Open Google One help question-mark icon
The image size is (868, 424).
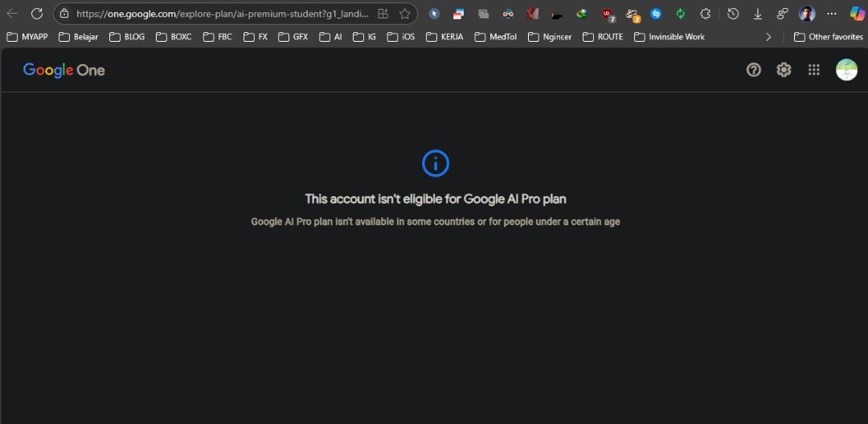[753, 70]
